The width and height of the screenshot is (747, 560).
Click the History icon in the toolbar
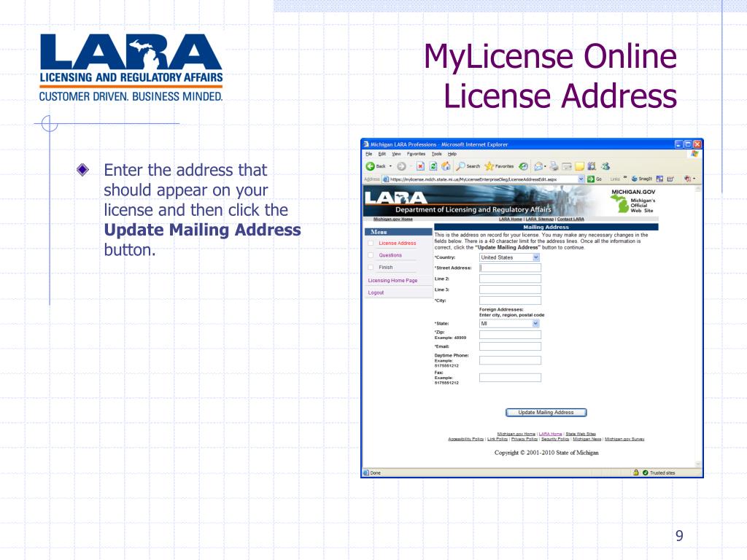coord(524,166)
